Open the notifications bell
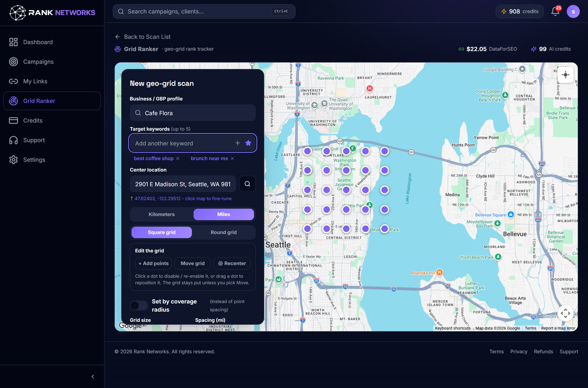 tap(555, 11)
